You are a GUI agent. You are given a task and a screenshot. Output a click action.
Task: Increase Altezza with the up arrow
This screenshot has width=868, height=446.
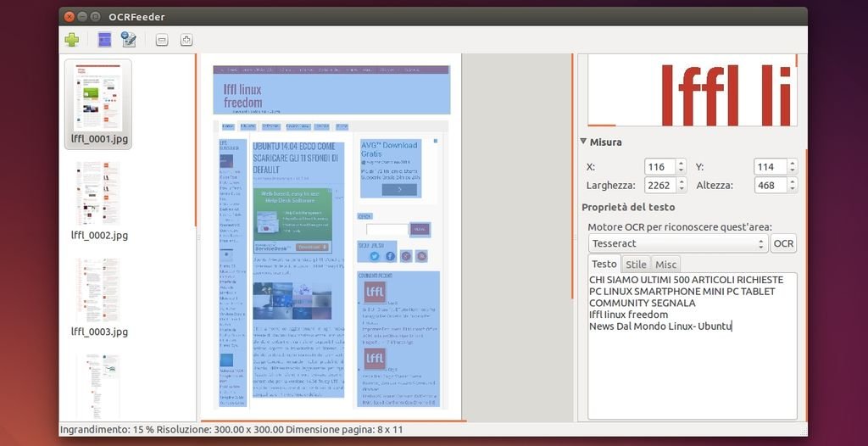(793, 181)
